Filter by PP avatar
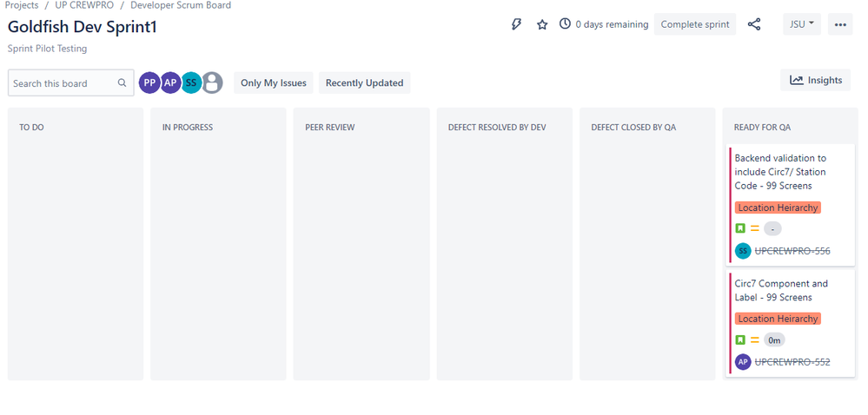This screenshot has width=868, height=415. [149, 82]
